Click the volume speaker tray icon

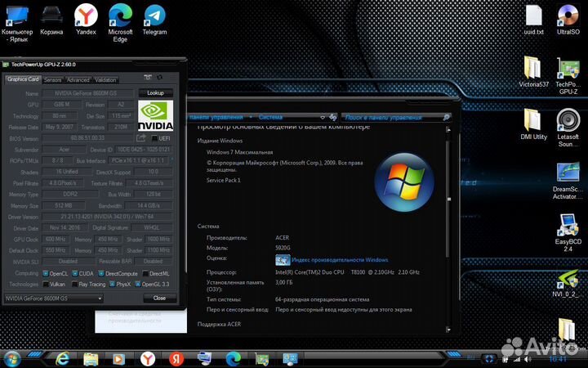point(528,359)
